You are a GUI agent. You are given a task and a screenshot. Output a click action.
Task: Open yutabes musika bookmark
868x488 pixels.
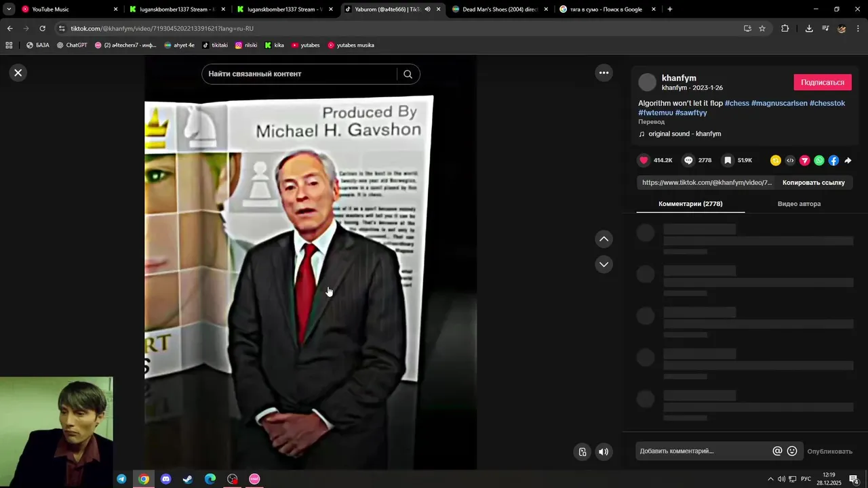351,45
